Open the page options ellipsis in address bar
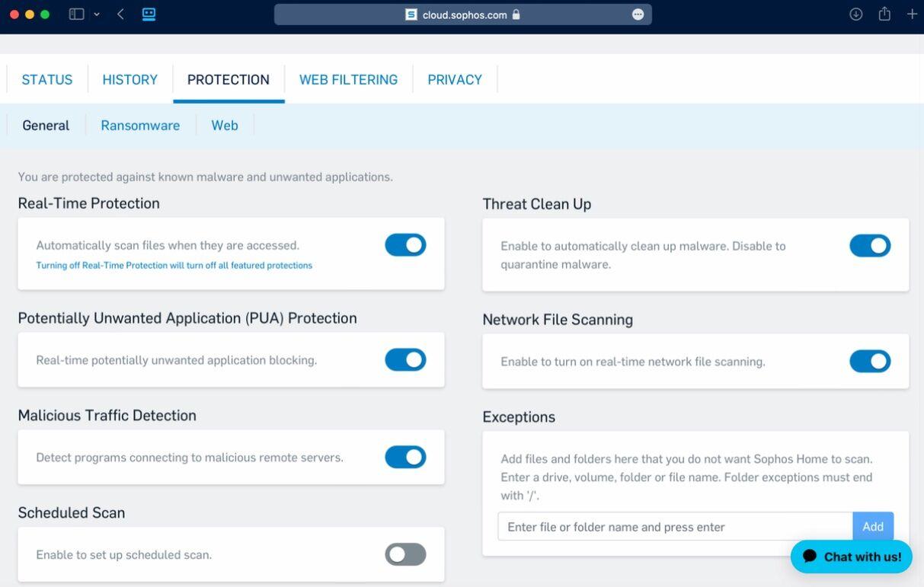 point(638,14)
